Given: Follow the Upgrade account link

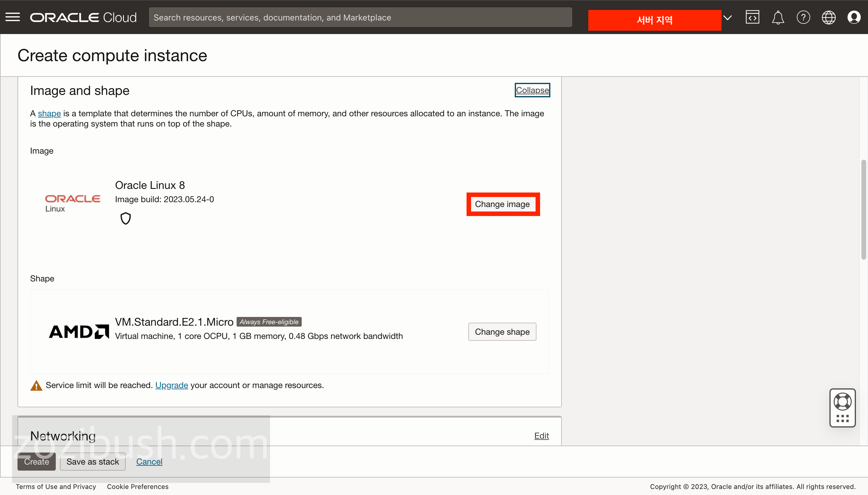Looking at the screenshot, I should tap(172, 385).
